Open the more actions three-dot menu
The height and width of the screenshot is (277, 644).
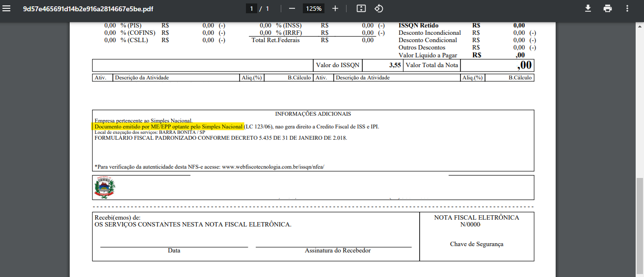tap(627, 8)
